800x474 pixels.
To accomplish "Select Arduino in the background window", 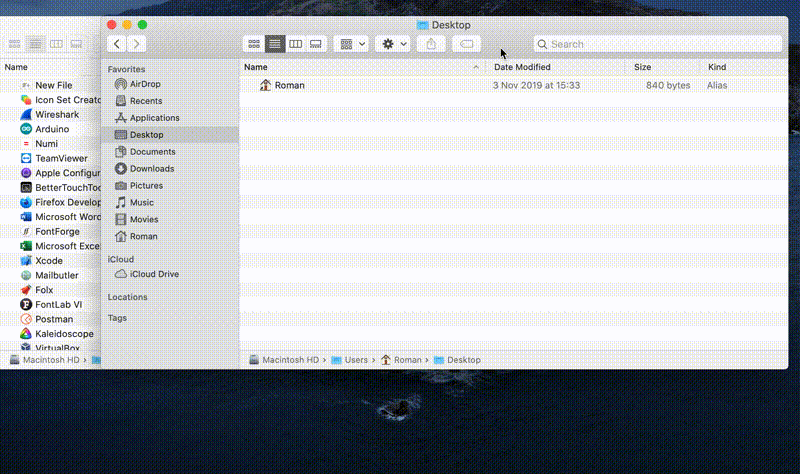I will point(51,129).
